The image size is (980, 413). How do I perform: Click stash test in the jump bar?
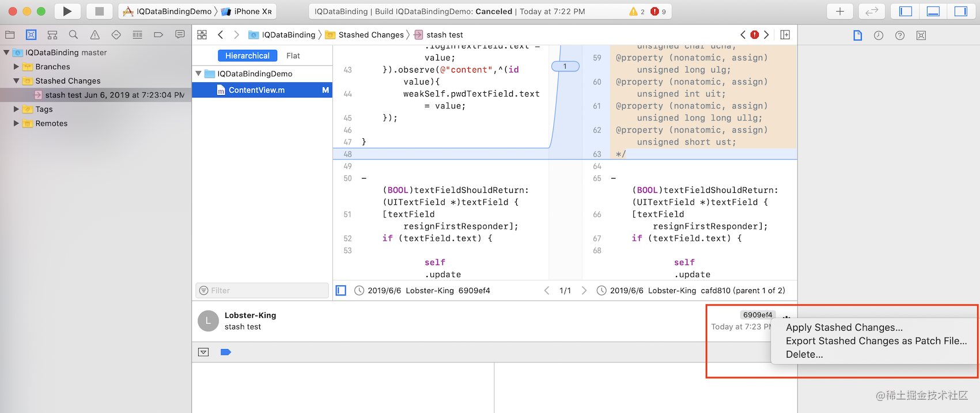438,35
